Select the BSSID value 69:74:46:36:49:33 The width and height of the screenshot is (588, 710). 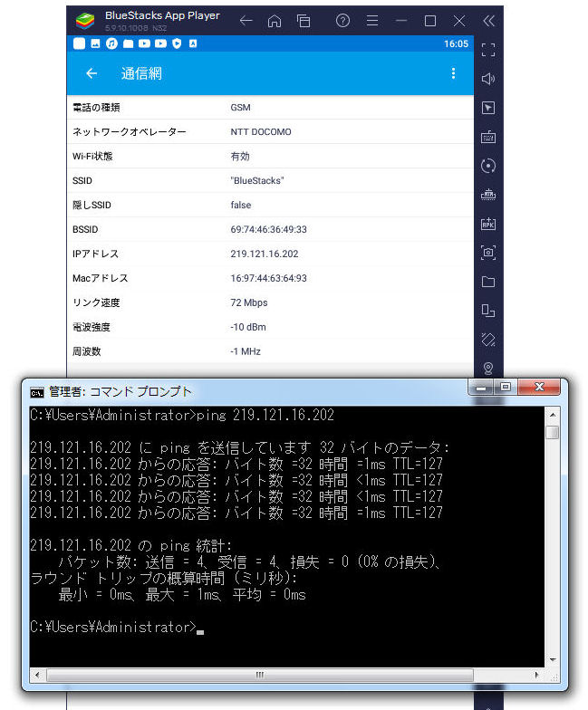268,230
